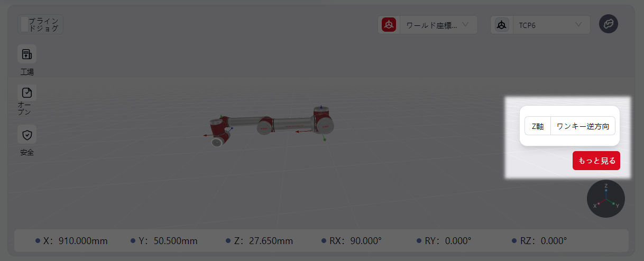This screenshot has height=261, width=644.
Task: Click the Z position value 27.650mm
Action: (x=270, y=241)
